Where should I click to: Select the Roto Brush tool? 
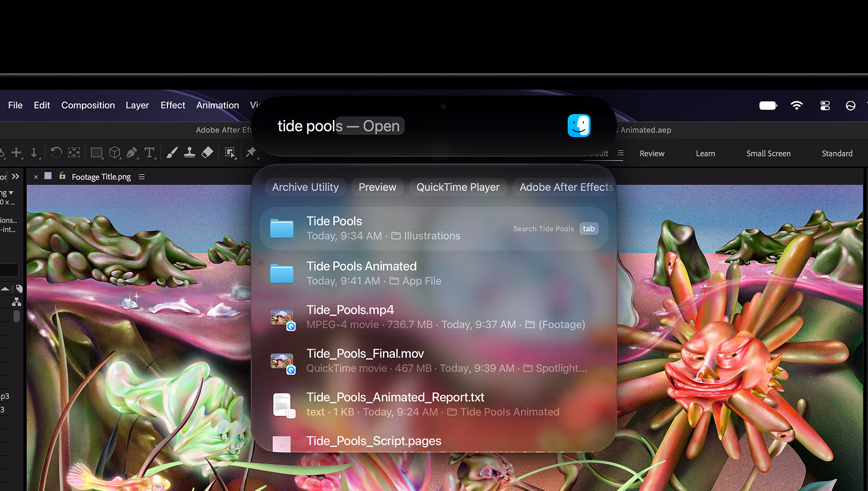point(230,153)
